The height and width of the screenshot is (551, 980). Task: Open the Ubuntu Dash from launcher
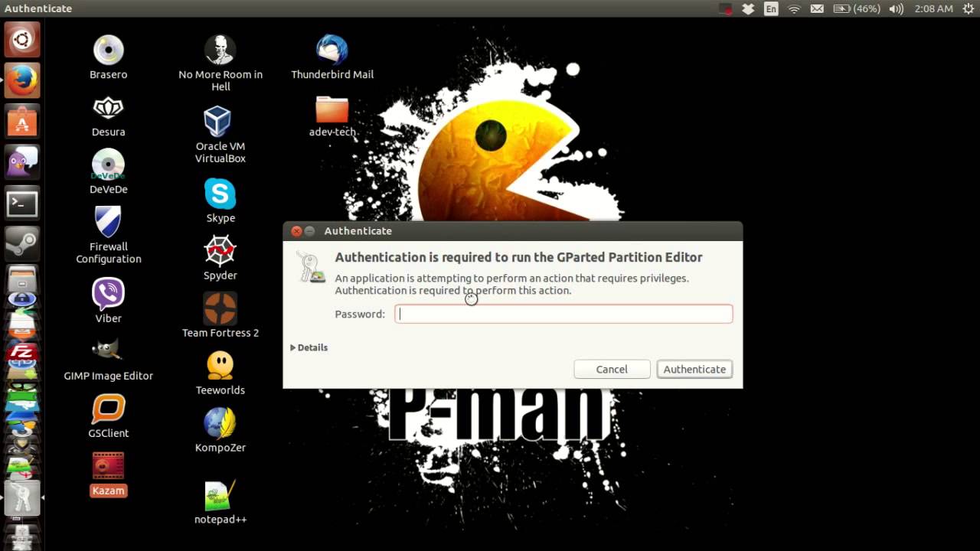(x=21, y=40)
